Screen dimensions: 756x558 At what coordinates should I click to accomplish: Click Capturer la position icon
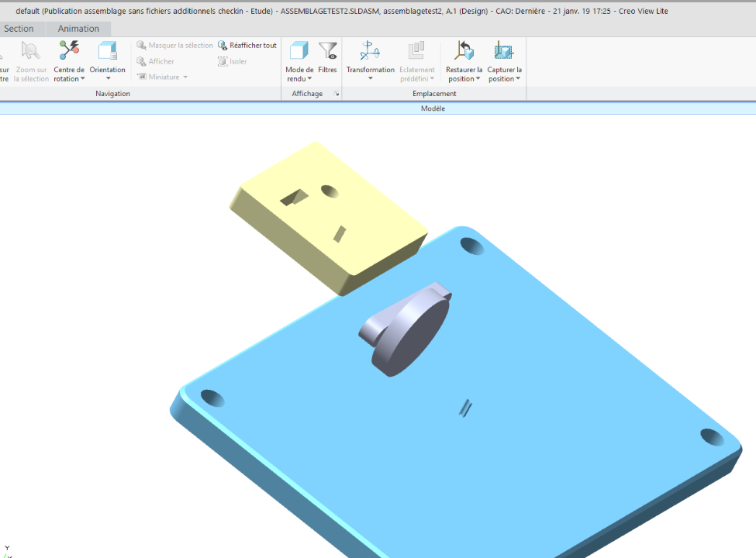point(504,50)
